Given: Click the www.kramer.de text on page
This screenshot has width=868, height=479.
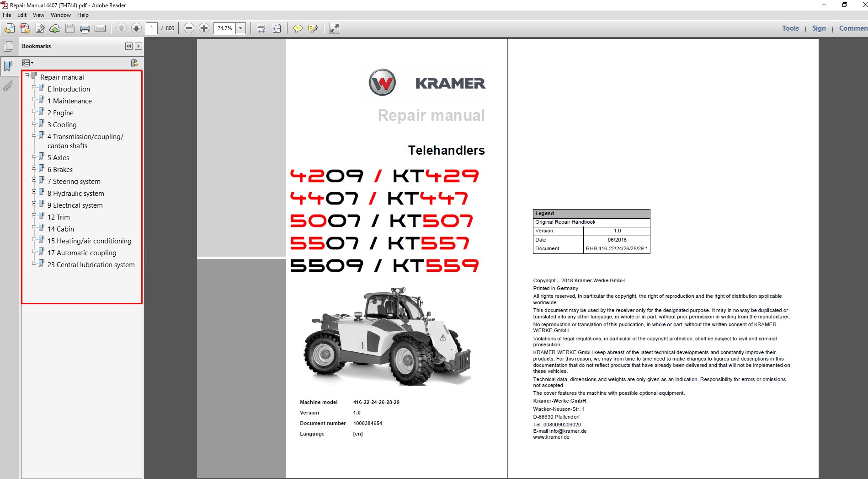Looking at the screenshot, I should pos(551,437).
